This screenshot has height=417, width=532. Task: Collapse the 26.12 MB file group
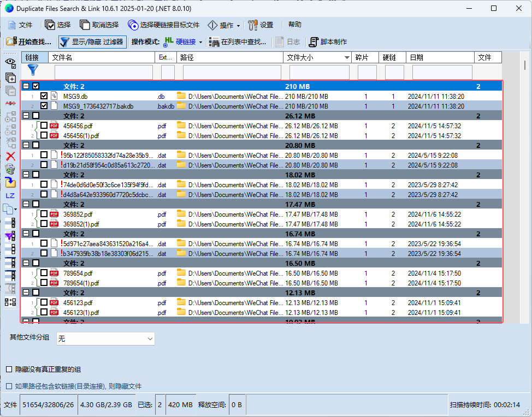tap(26, 116)
